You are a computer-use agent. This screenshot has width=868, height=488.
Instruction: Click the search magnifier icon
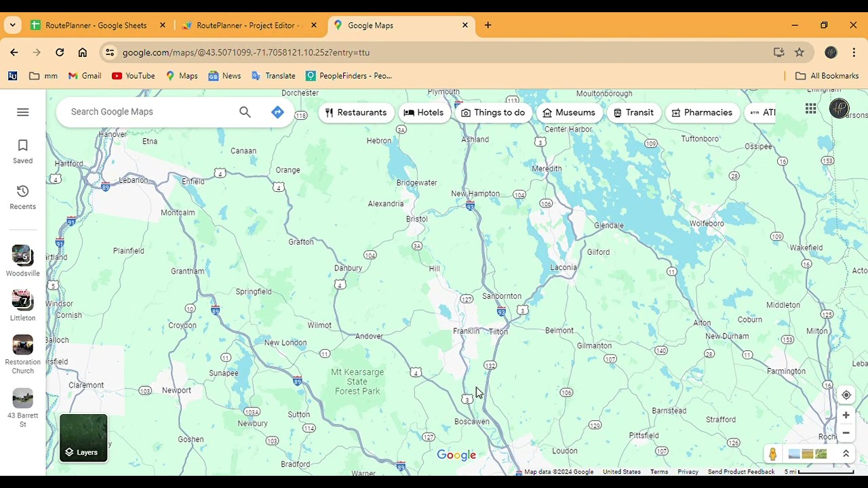[x=245, y=112]
